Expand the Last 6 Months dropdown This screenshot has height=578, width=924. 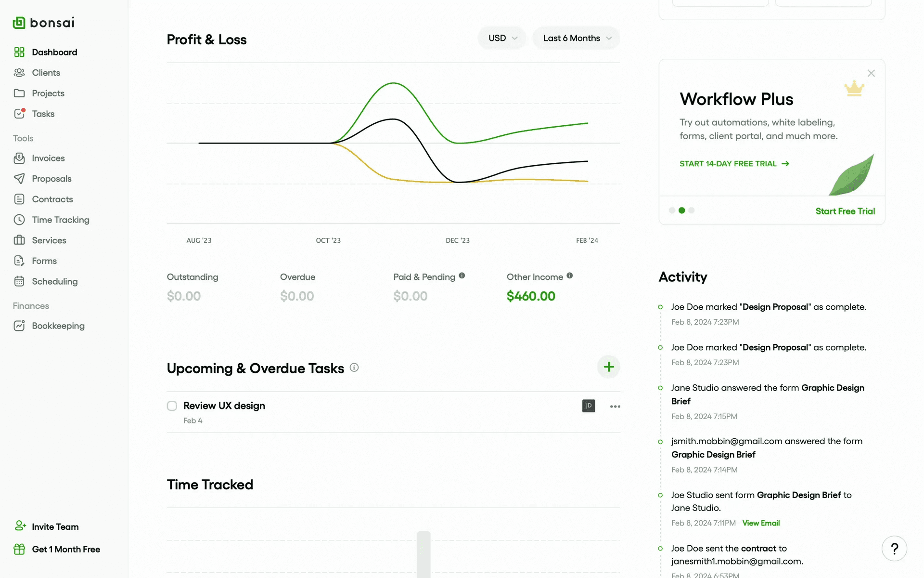576,38
